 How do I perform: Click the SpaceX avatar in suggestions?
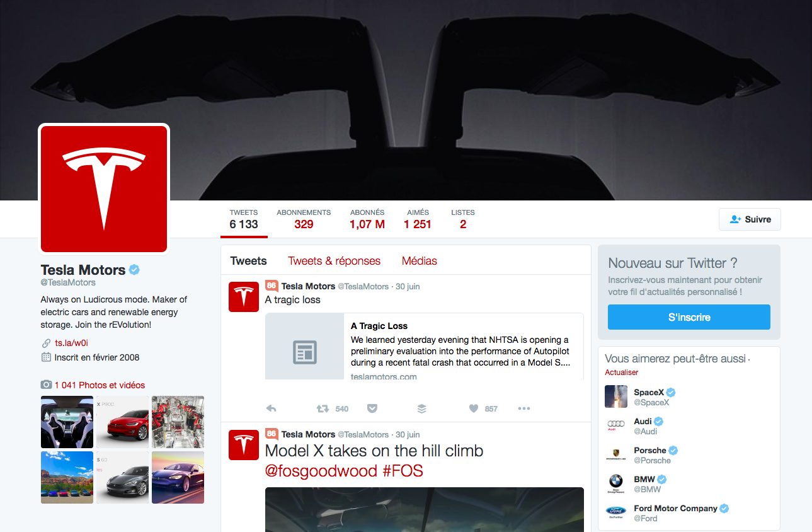[615, 396]
